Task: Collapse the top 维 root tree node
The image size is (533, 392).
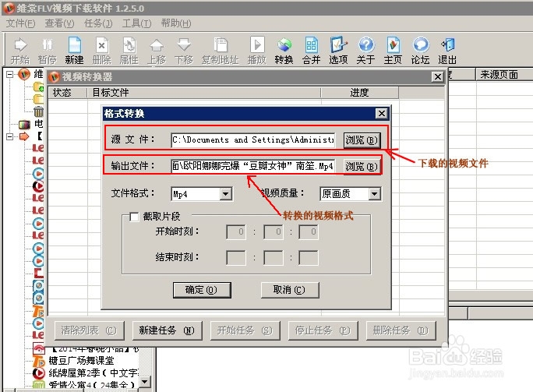Action: [10, 74]
